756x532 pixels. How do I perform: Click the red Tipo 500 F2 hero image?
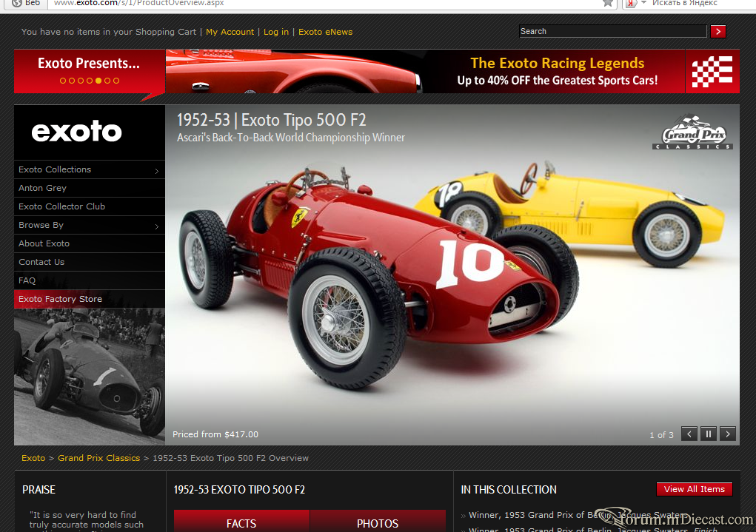[452, 275]
